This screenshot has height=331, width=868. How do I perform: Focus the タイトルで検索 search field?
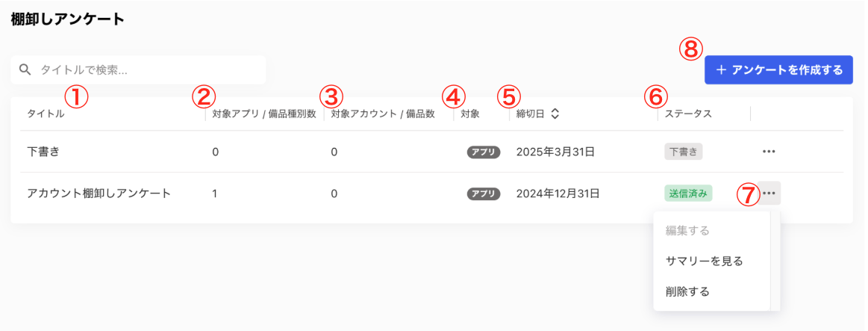(x=138, y=69)
